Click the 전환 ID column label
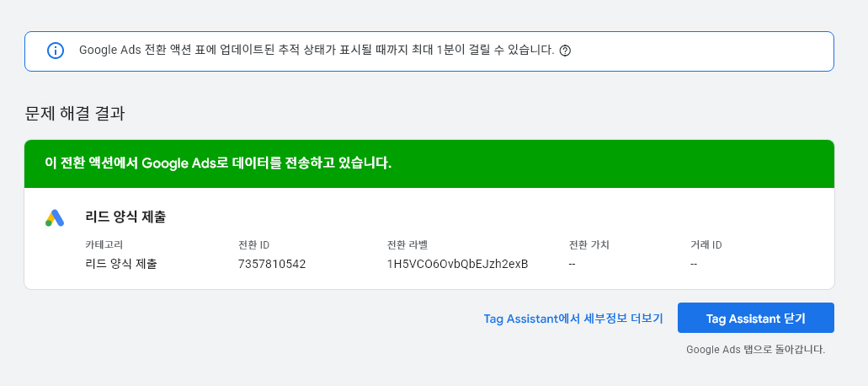This screenshot has width=868, height=386. click(253, 245)
